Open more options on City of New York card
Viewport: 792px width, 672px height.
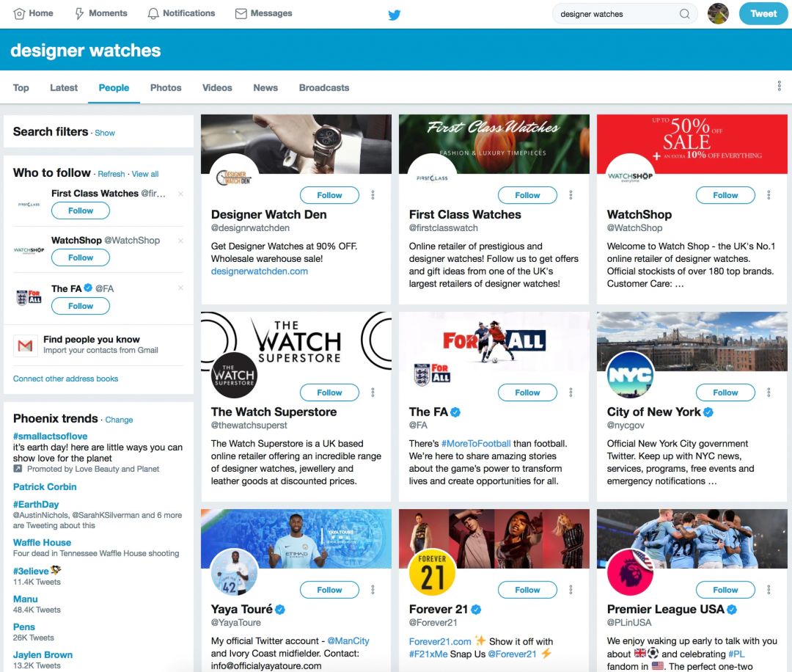tap(769, 392)
